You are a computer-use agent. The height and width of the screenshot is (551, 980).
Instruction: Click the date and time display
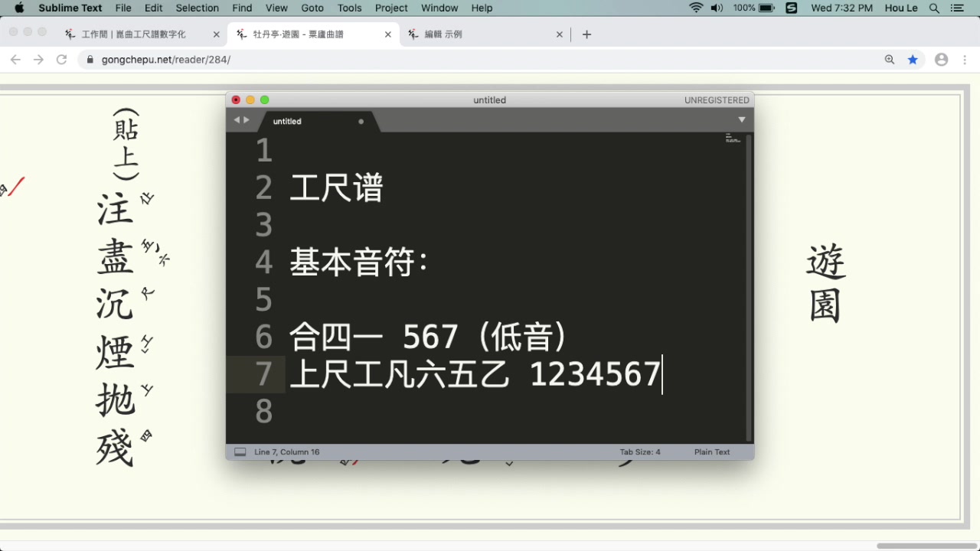click(841, 8)
